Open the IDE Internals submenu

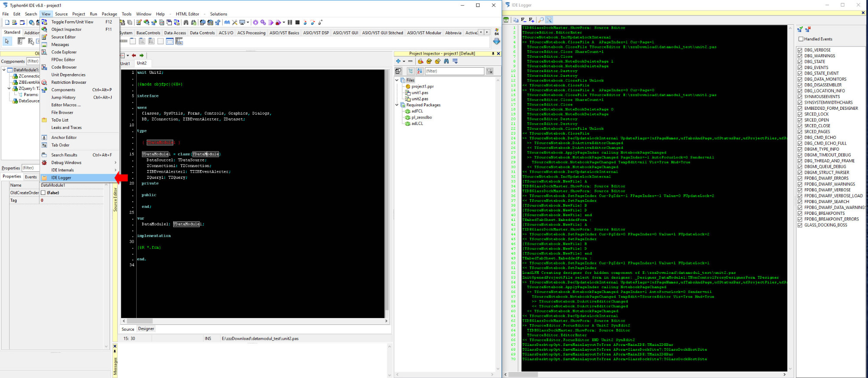click(x=79, y=170)
